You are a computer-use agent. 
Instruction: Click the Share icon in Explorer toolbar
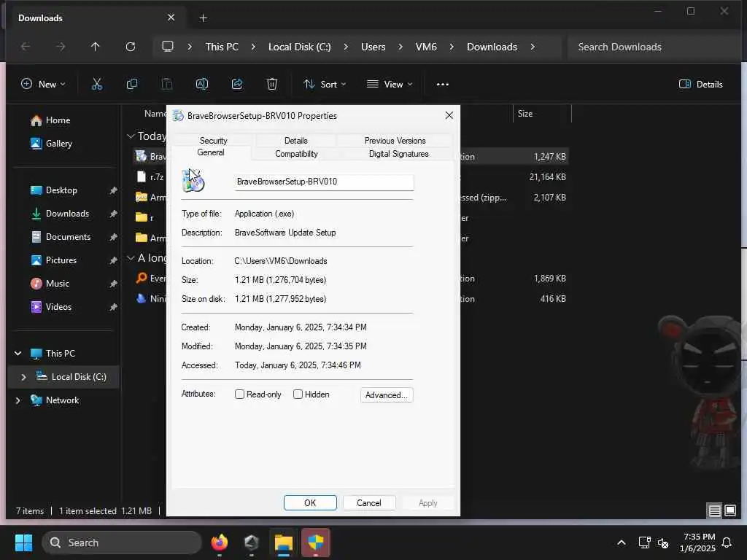point(237,85)
